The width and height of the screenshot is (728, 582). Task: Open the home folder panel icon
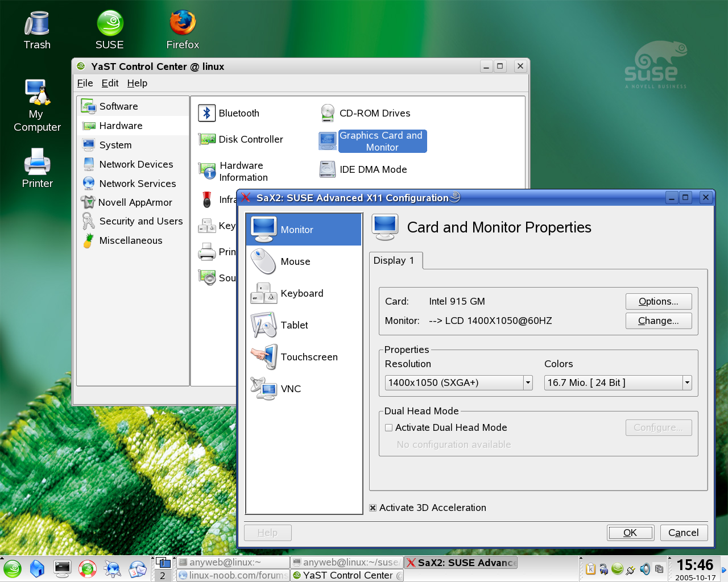click(37, 569)
